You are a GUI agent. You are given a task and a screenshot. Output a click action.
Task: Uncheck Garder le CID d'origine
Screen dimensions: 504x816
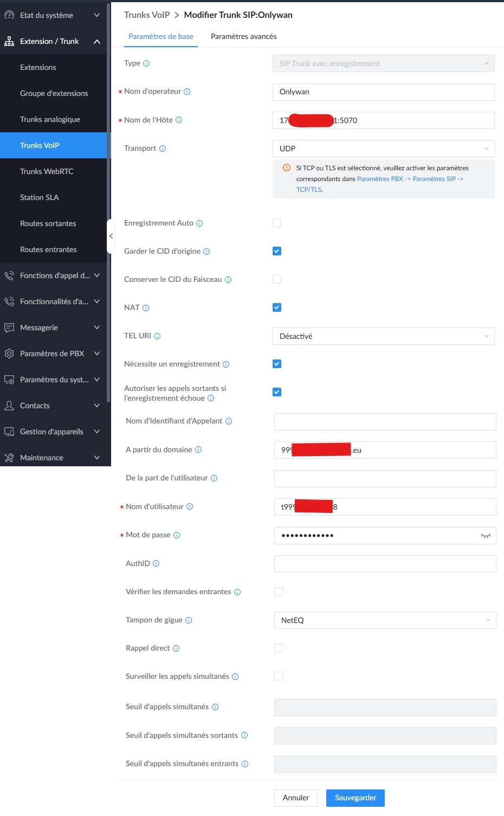[277, 251]
